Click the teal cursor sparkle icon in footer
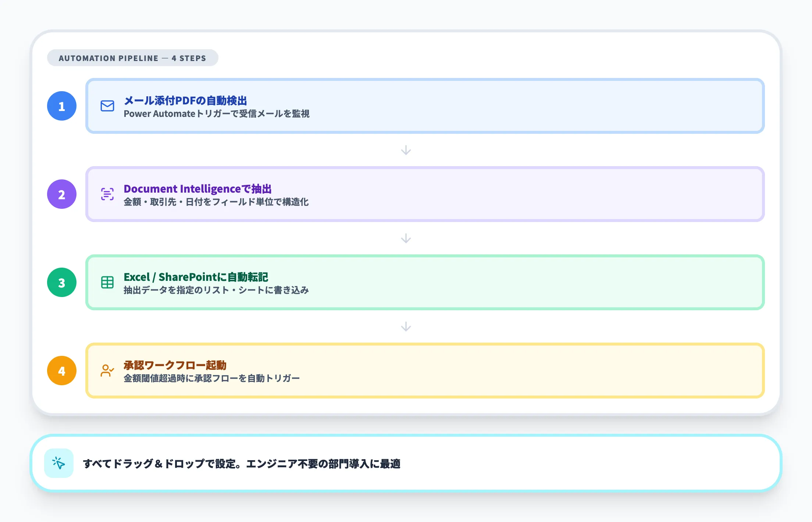812x522 pixels. coord(60,464)
